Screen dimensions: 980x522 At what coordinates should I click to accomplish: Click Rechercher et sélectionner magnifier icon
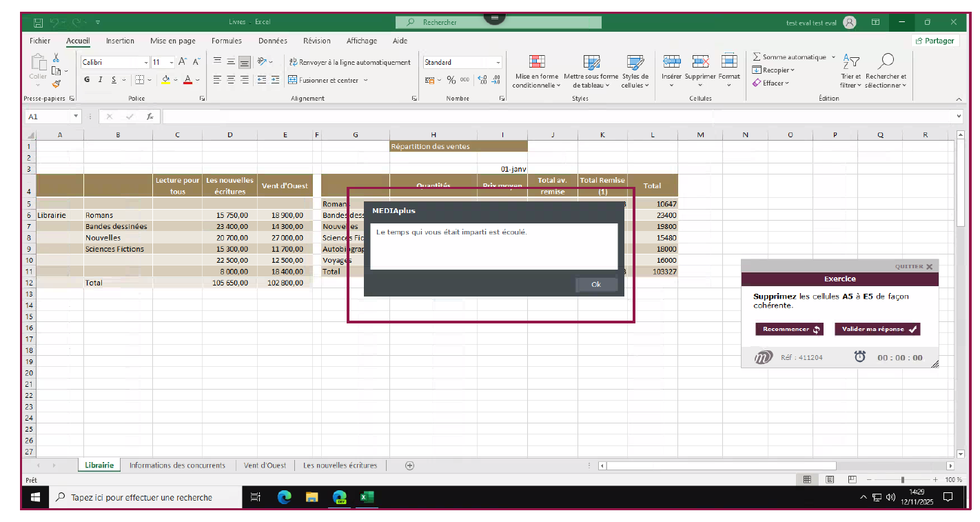886,62
